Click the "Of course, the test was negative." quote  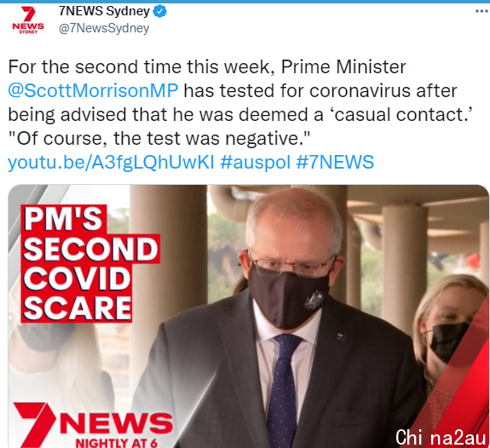[159, 138]
